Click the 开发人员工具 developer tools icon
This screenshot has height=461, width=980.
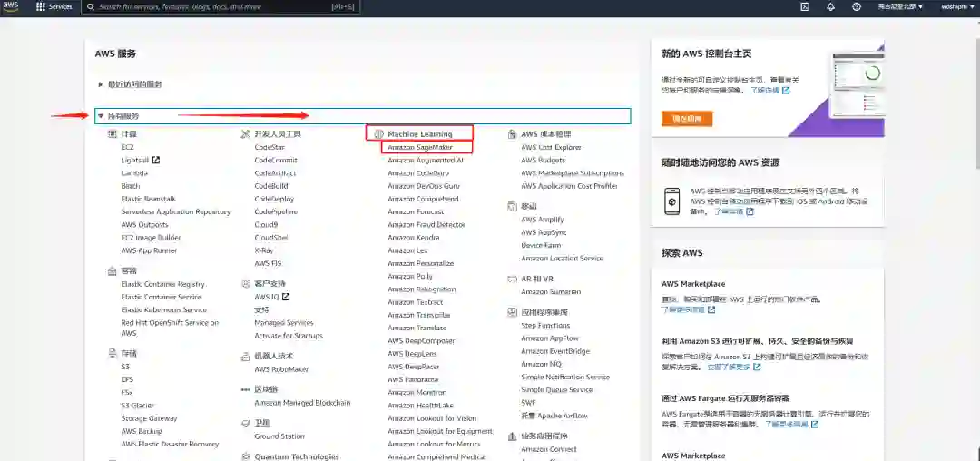coord(246,134)
